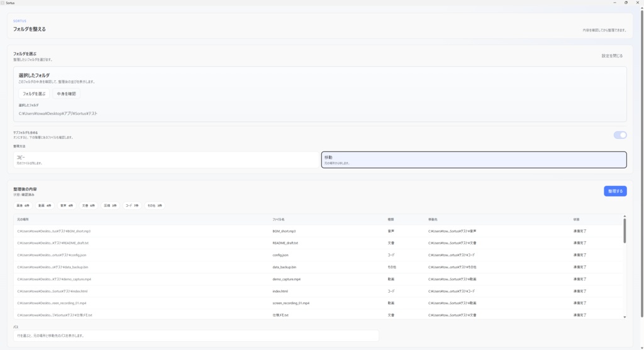Click 準備完了 status in config.json row

point(579,255)
